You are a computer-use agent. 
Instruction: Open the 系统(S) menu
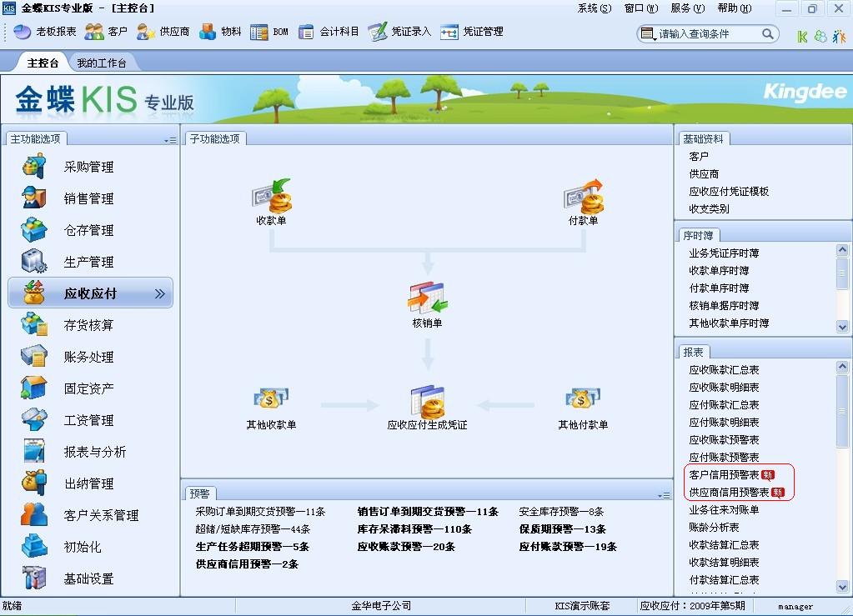(594, 8)
